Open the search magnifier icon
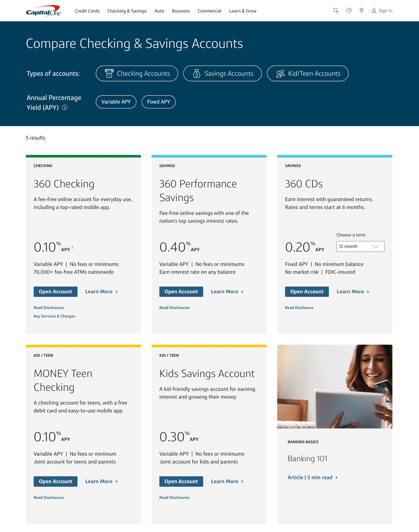419x532 pixels. pyautogui.click(x=336, y=10)
